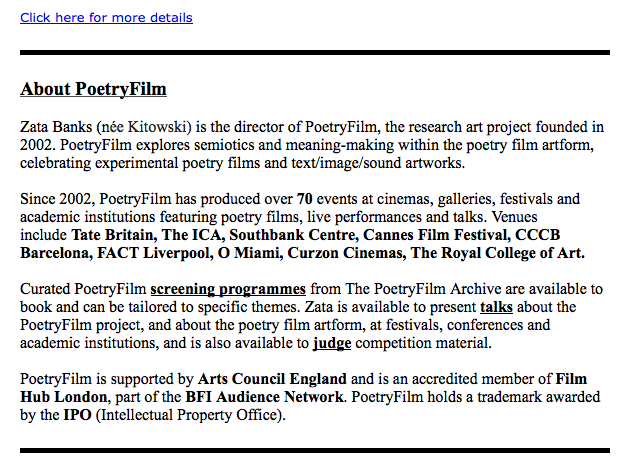Click the bold 'Tate Britain' venue name
This screenshot has height=465, width=626.
point(112,235)
